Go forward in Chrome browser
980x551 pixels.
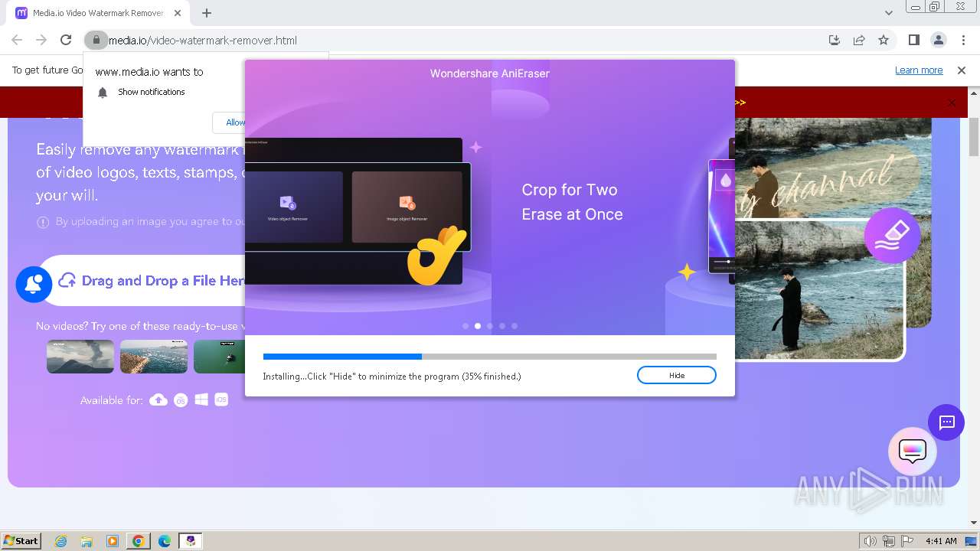(41, 40)
